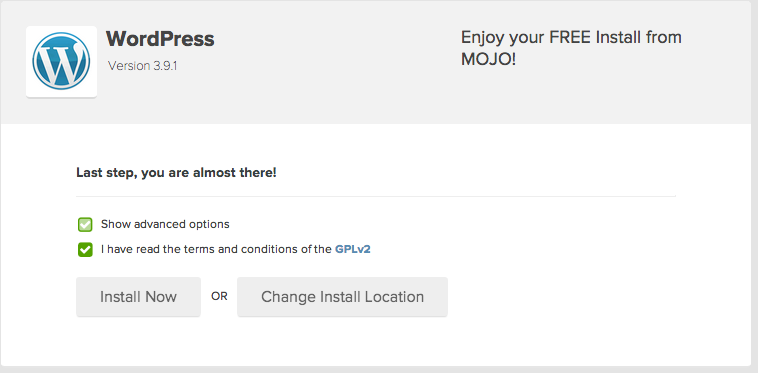Click the OR text between buttons
This screenshot has width=758, height=373.
pyautogui.click(x=219, y=297)
